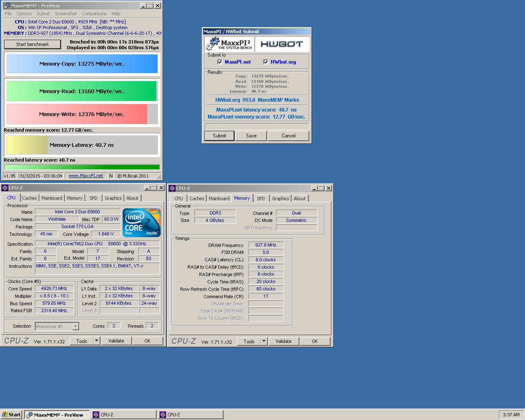Click Validate button in left CPU-Z

[116, 341]
